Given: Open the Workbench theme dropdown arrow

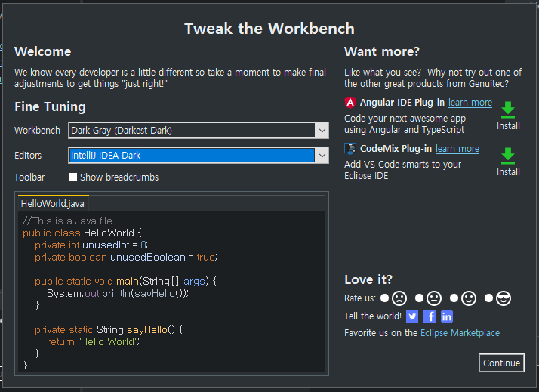Looking at the screenshot, I should pos(322,131).
